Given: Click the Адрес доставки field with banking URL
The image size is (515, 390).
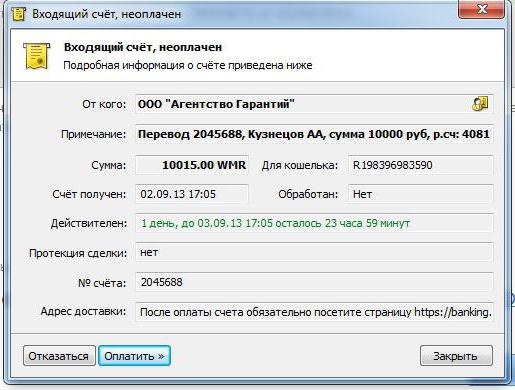Looking at the screenshot, I should coord(314,312).
